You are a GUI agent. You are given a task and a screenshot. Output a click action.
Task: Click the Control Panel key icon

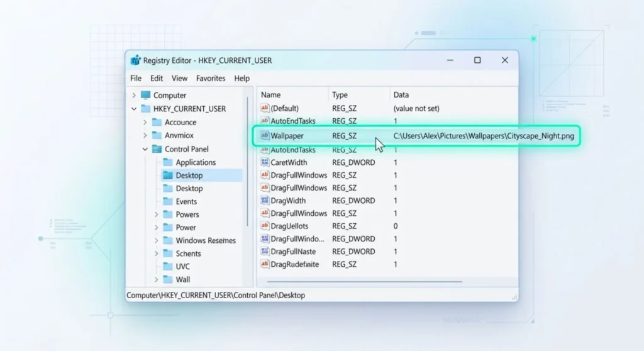tap(157, 149)
